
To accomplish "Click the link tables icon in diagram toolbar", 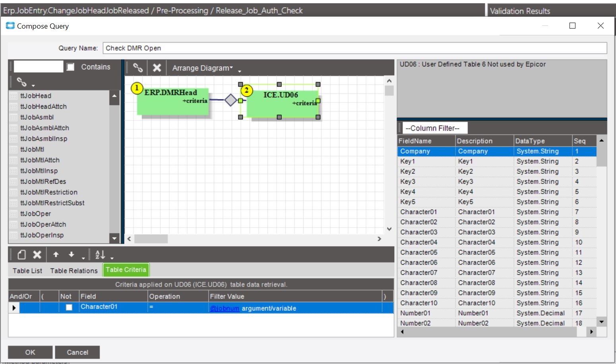I will click(138, 67).
